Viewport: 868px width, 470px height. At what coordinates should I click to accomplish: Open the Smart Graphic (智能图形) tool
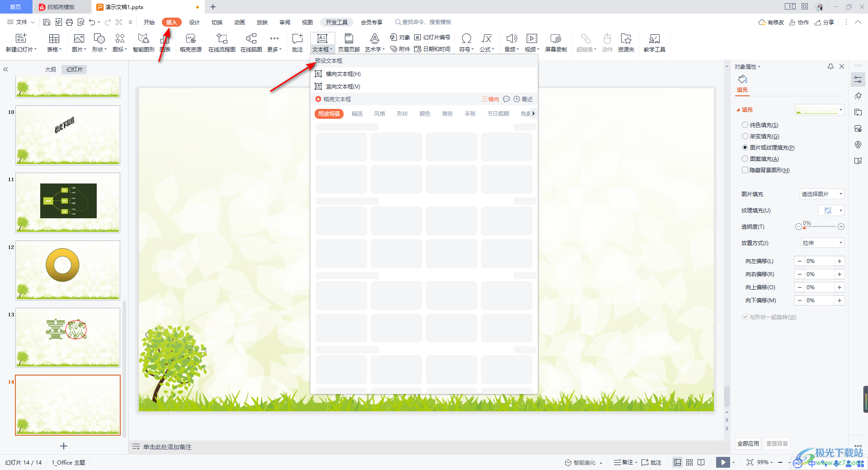click(x=144, y=43)
